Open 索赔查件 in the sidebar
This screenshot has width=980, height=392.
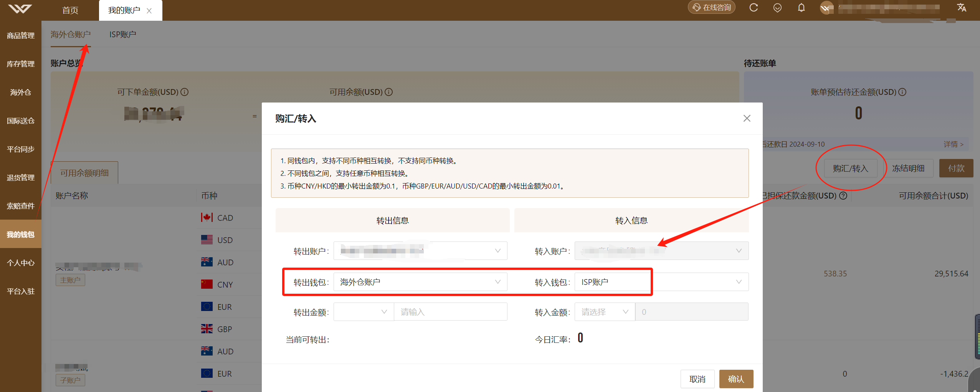click(x=21, y=206)
